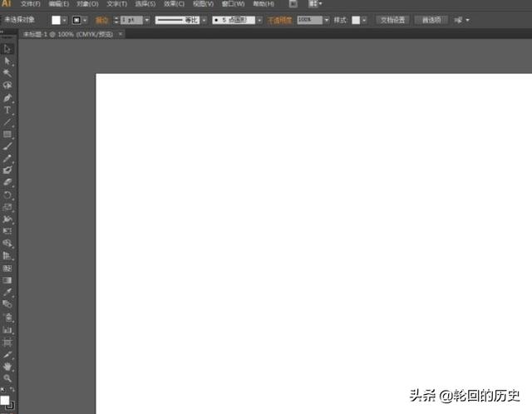Swap the fill and stroke colors
The height and width of the screenshot is (414, 532).
[x=12, y=389]
